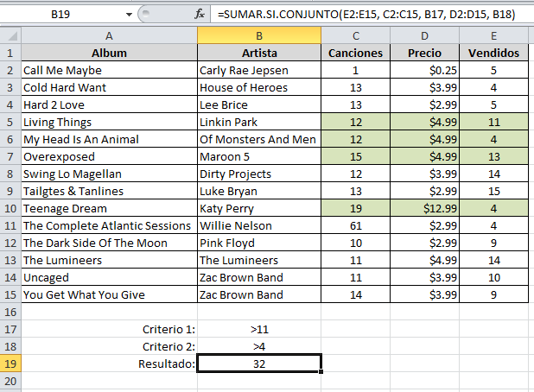Click the Resultado cell showing 32

pos(258,364)
